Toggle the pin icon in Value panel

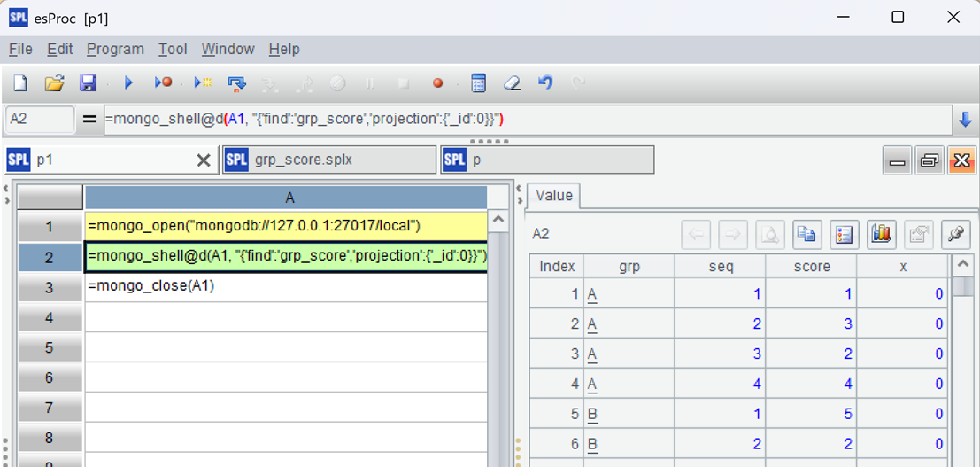pyautogui.click(x=955, y=234)
